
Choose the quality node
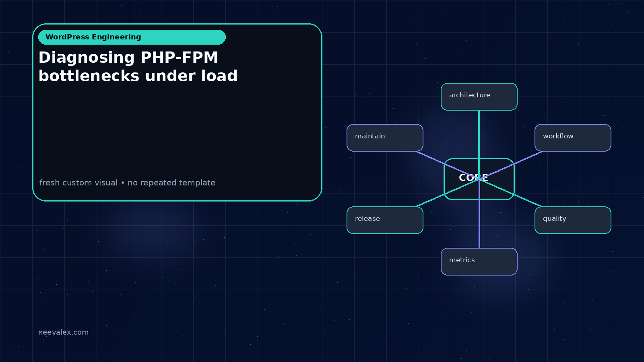pyautogui.click(x=573, y=220)
